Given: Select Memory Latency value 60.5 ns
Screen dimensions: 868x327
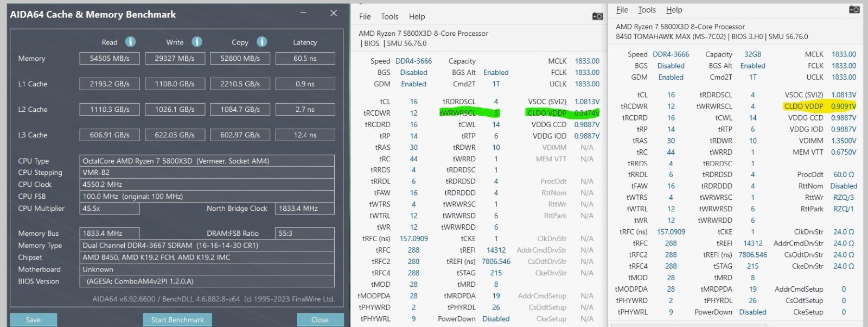Looking at the screenshot, I should click(x=305, y=58).
